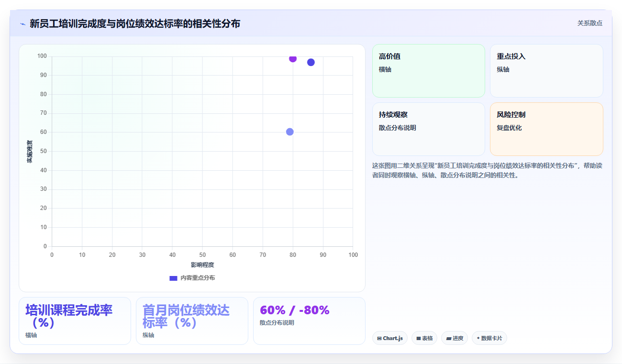Screen dimensions: 622x364
Task: Click the 纵轴 subtitle in 重点投入 card
Action: tap(503, 70)
